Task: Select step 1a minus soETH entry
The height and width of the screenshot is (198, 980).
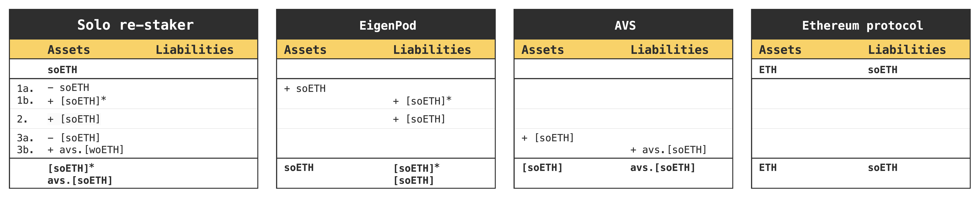Action: [68, 88]
